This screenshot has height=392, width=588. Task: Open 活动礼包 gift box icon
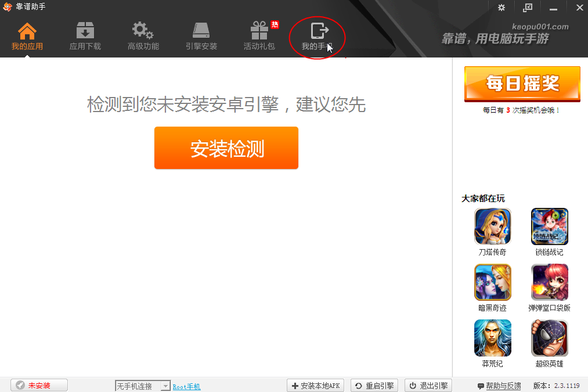tap(259, 31)
